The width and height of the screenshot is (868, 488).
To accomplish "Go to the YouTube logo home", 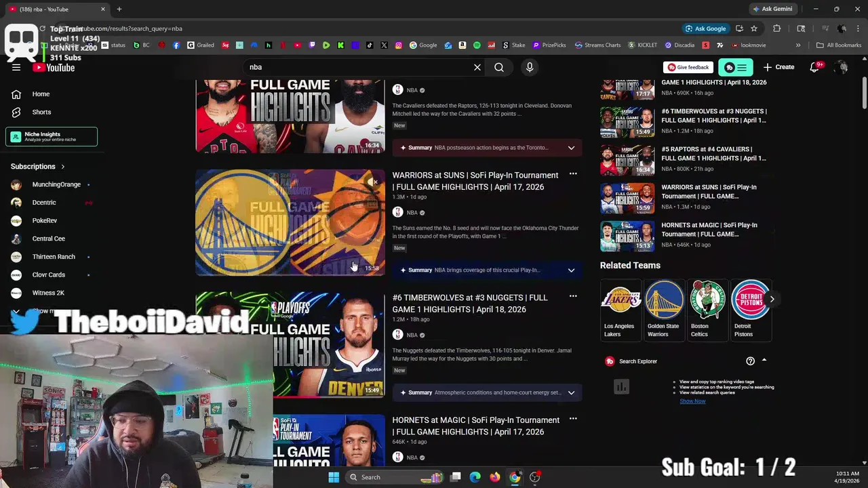I will click(x=54, y=67).
